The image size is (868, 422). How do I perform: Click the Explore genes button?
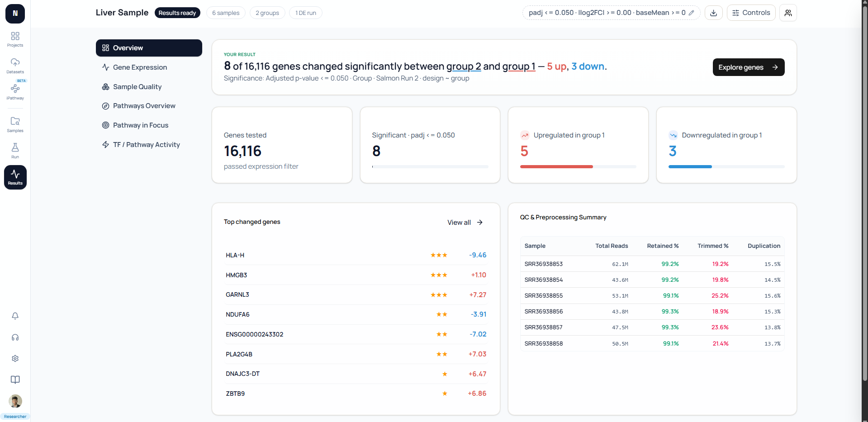[x=748, y=67]
